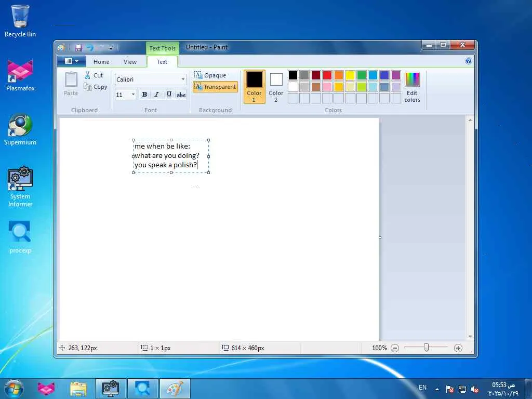Image resolution: width=532 pixels, height=399 pixels.
Task: Toggle Italic text formatting
Action: [x=156, y=95]
